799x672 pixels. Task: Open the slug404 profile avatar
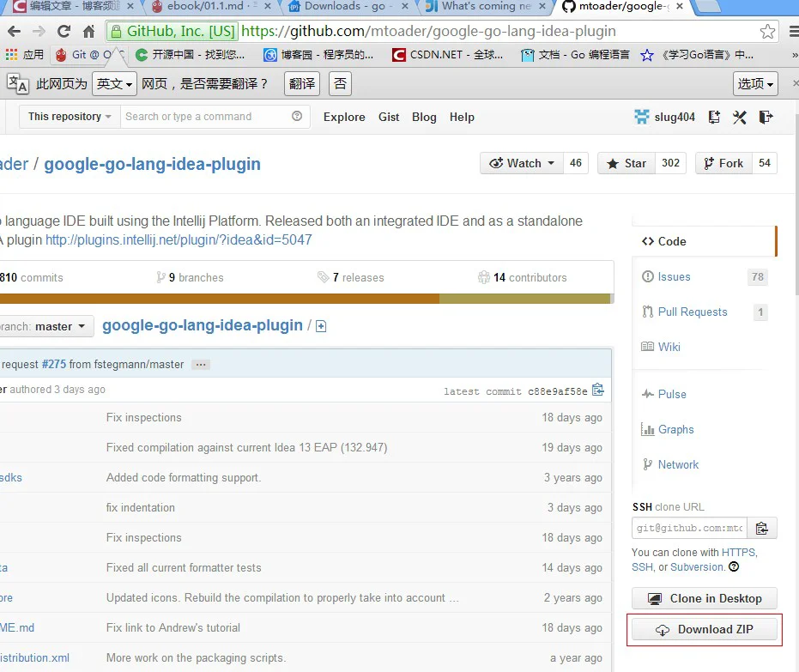(x=642, y=117)
